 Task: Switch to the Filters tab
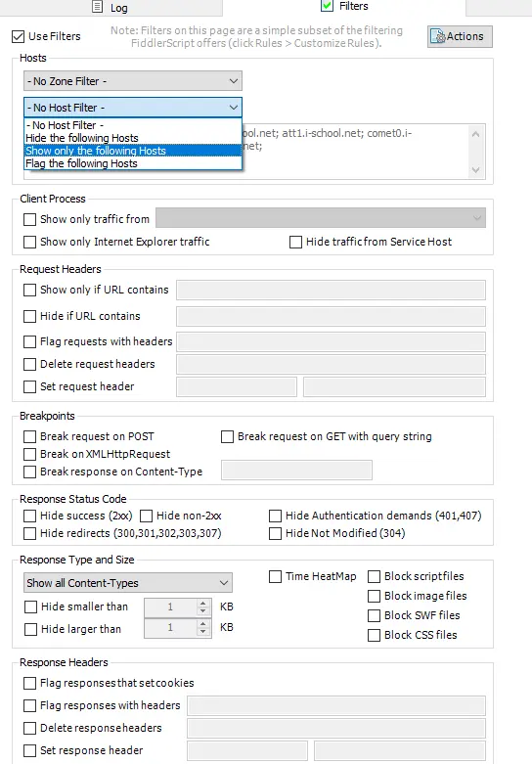(x=344, y=6)
